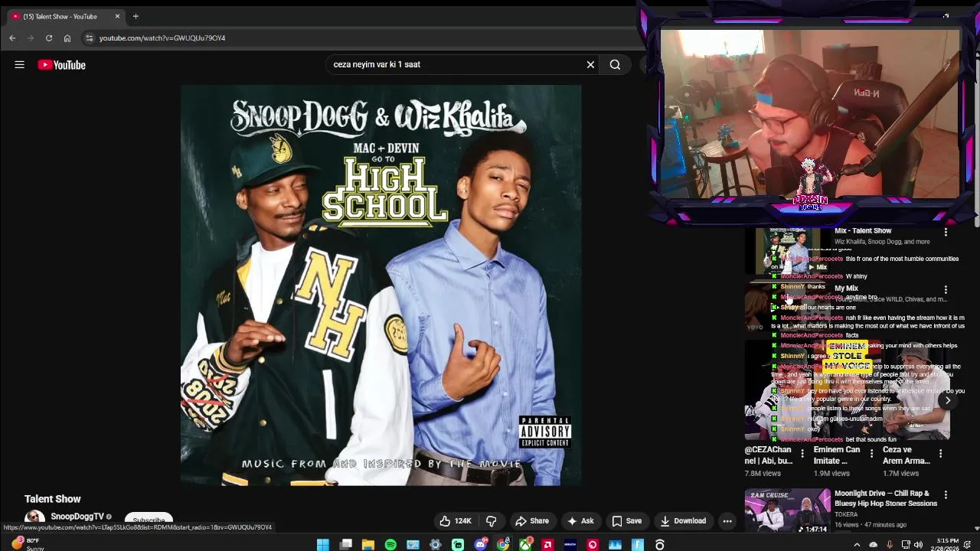The width and height of the screenshot is (980, 551).
Task: Open the Eminem Can Imitate short title
Action: (837, 455)
